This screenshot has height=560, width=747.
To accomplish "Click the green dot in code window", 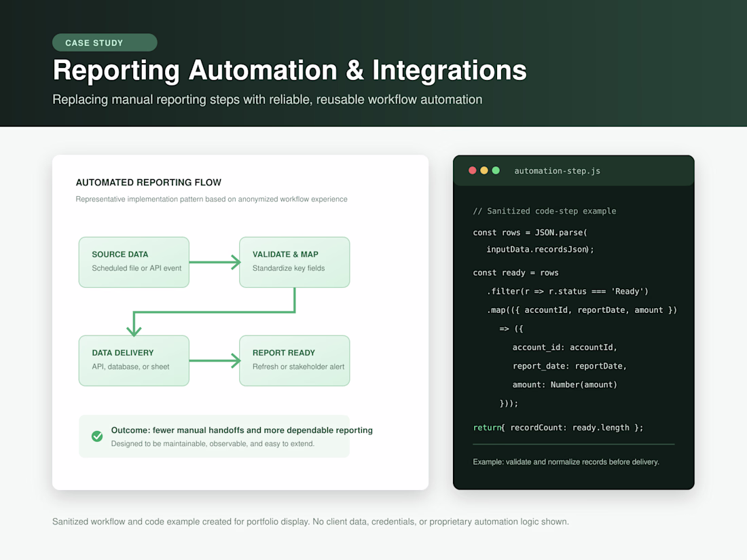I will [x=496, y=170].
